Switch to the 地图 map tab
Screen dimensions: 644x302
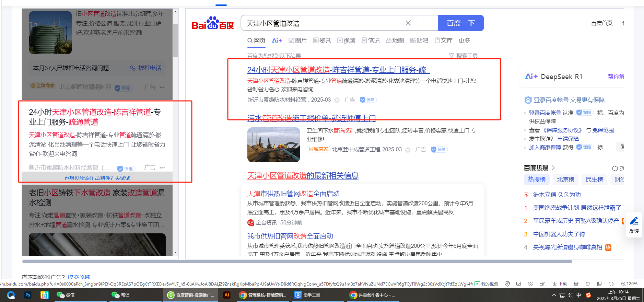[395, 40]
